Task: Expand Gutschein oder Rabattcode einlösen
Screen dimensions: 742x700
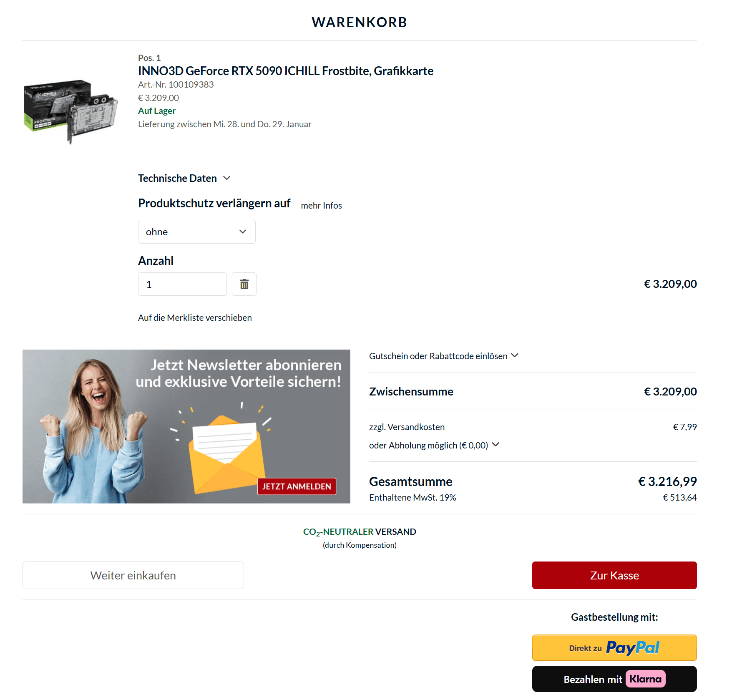Action: (x=444, y=356)
